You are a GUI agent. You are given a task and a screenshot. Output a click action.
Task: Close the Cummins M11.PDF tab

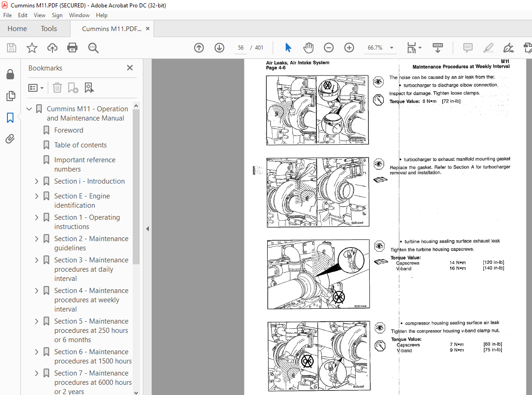[147, 28]
